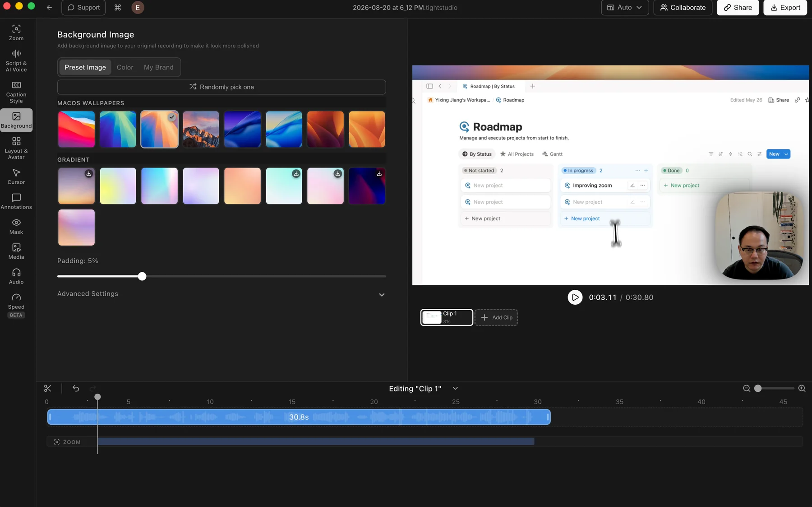
Task: Select the Background sidebar tool
Action: (16, 120)
